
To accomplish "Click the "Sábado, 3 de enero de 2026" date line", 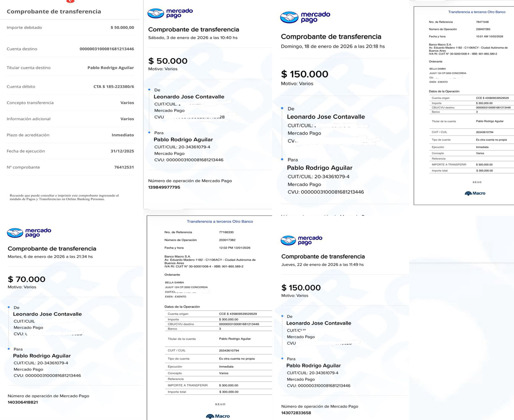I will pyautogui.click(x=193, y=38).
